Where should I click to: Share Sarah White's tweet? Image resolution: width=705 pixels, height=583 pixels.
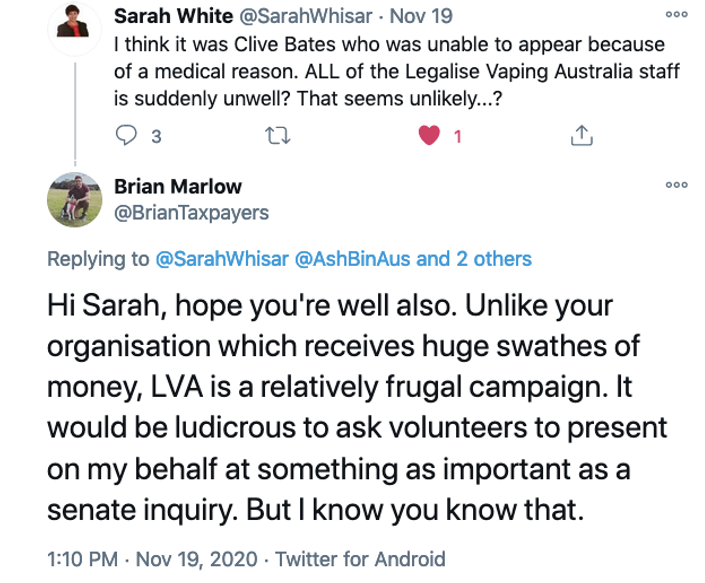[x=581, y=137]
